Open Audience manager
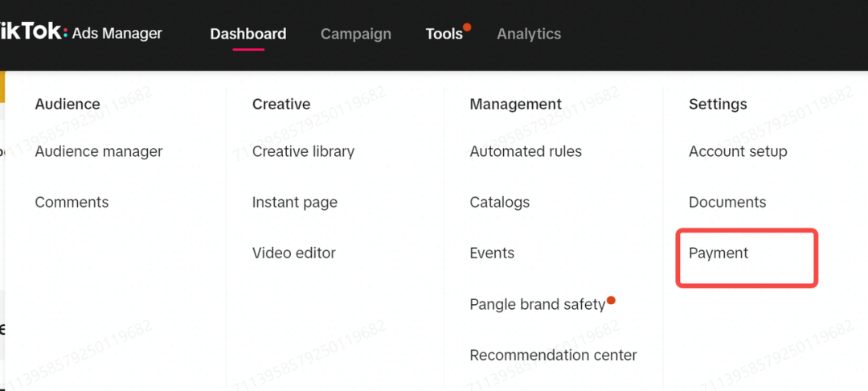 99,151
